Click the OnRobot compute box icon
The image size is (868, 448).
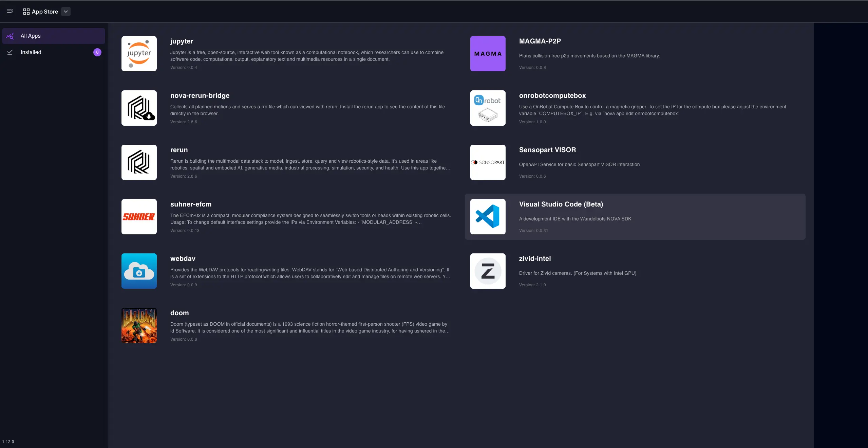point(488,108)
